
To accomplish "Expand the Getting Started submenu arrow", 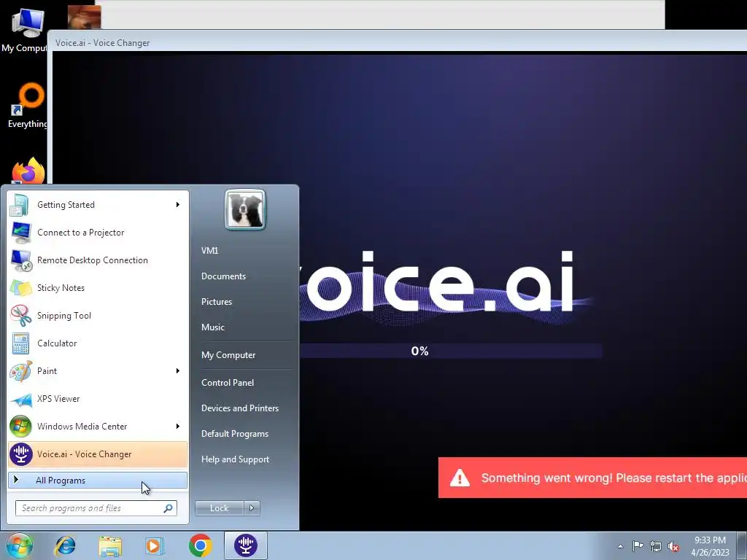I will click(x=178, y=205).
